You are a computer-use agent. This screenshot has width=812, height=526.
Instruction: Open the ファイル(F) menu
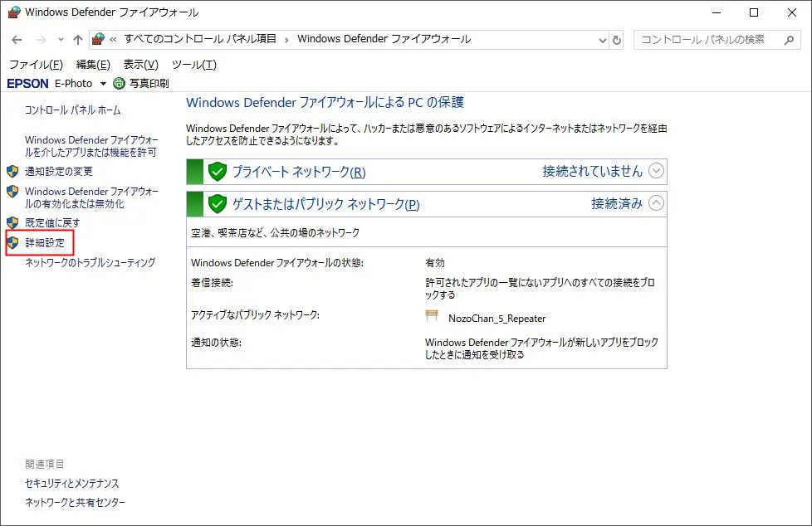(36, 65)
